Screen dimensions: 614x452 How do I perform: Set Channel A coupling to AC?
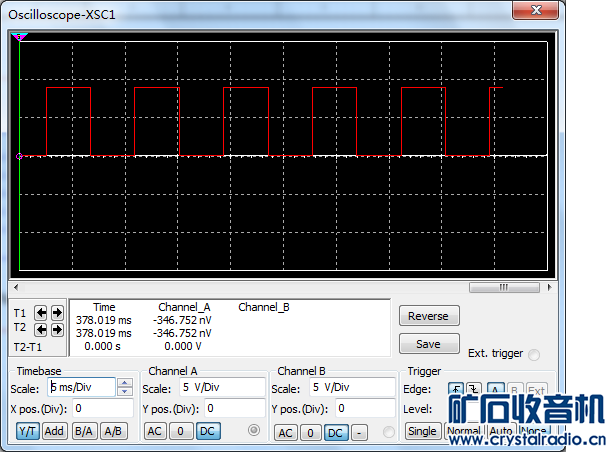point(155,431)
